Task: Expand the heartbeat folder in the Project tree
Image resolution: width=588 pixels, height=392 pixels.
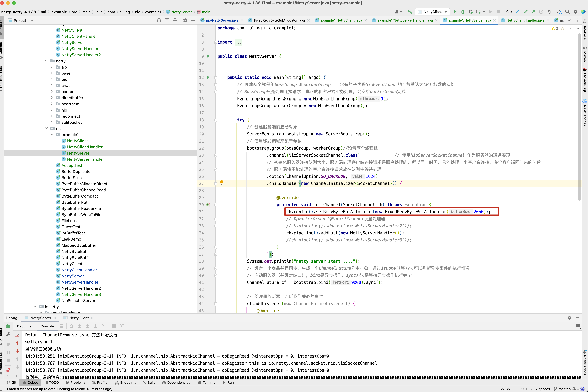Action: coord(52,104)
